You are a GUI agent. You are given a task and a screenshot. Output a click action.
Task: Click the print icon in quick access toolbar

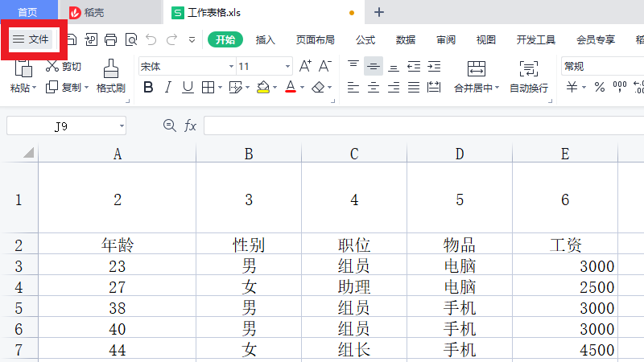coord(111,39)
